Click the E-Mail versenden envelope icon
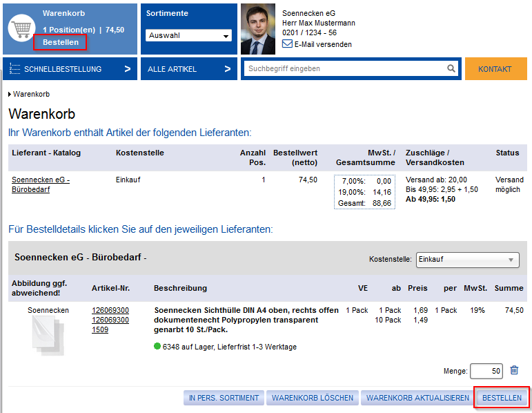This screenshot has height=413, width=532. 287,44
